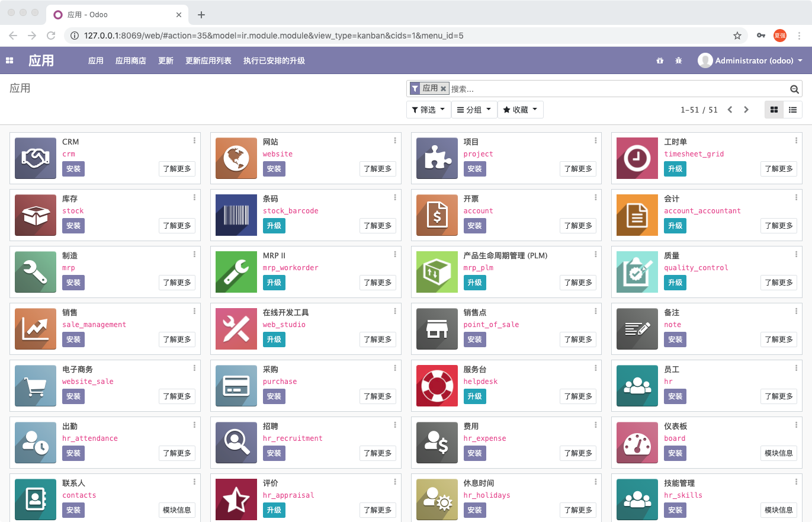
Task: Click 升级 on the helpdesk card
Action: [x=474, y=396]
